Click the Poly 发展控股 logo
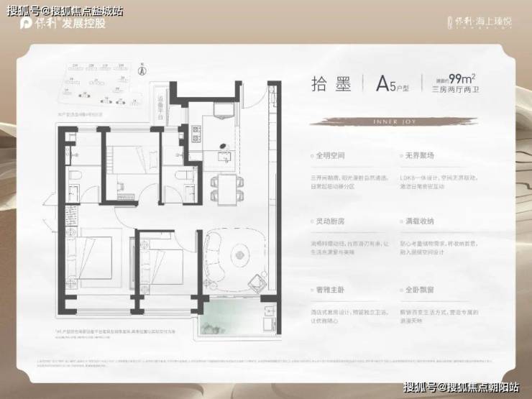The image size is (532, 399). [63, 23]
